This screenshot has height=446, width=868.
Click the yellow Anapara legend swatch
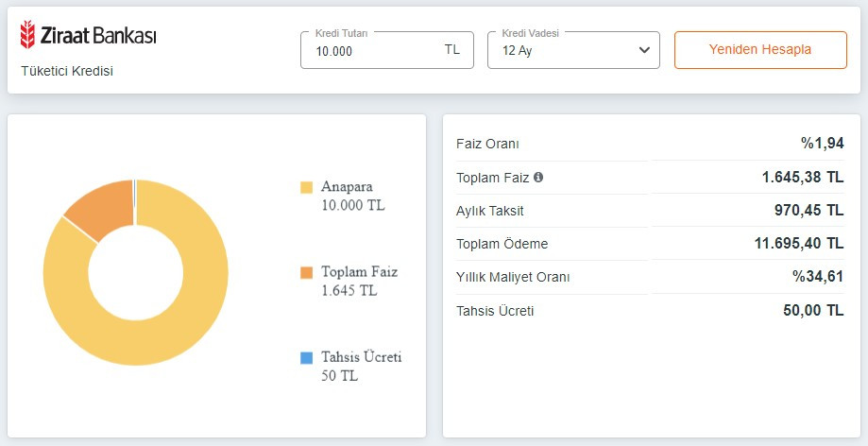[x=306, y=187]
